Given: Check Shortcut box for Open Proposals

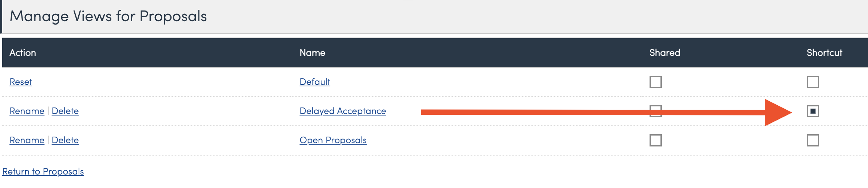Looking at the screenshot, I should coord(813,140).
